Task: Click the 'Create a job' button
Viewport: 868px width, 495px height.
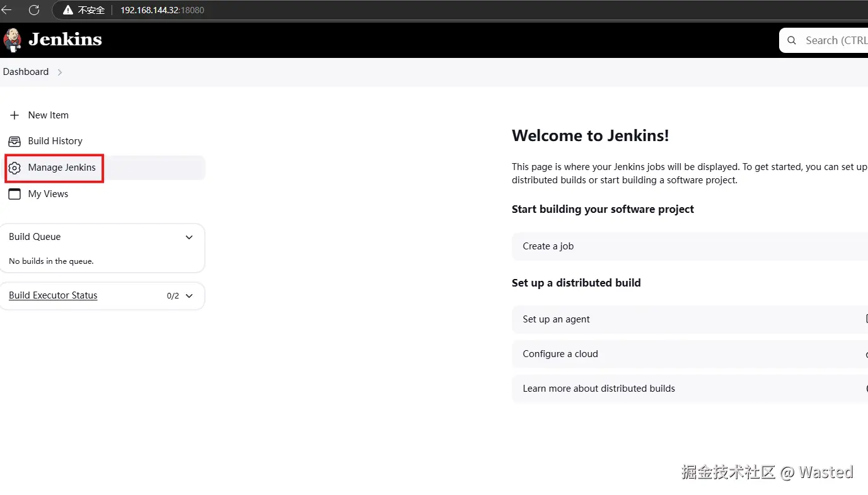Action: pos(690,246)
